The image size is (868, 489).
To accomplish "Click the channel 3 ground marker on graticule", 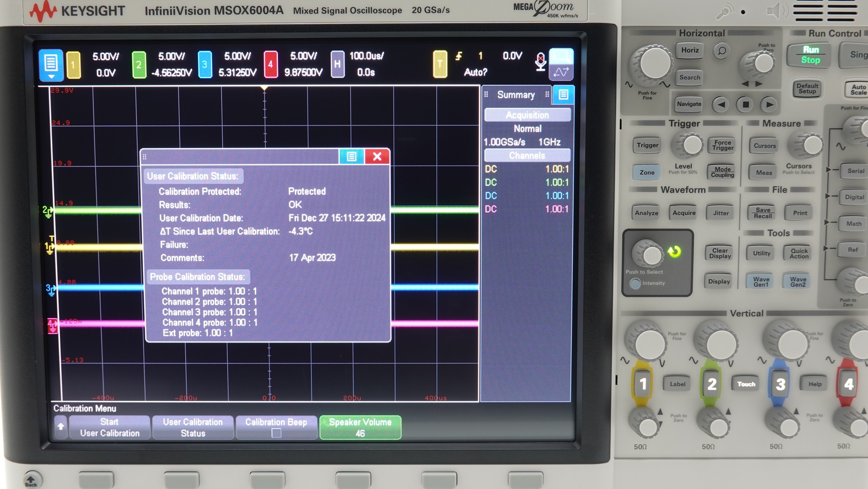I will [x=50, y=289].
